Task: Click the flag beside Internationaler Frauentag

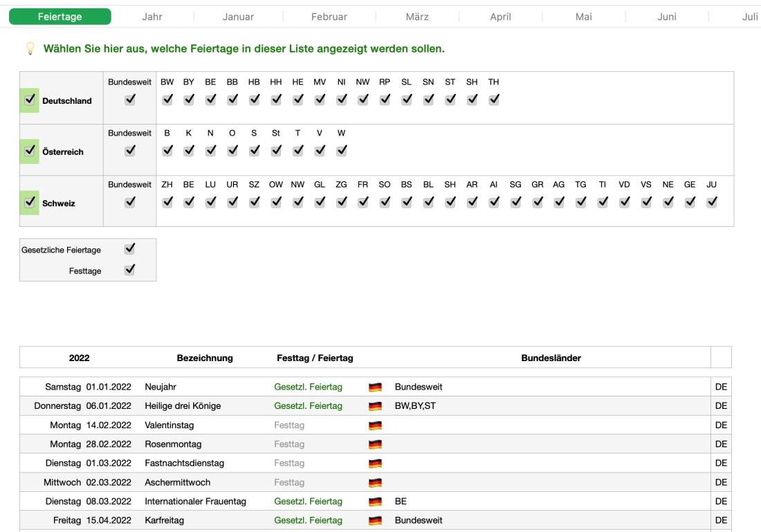Action: tap(376, 502)
